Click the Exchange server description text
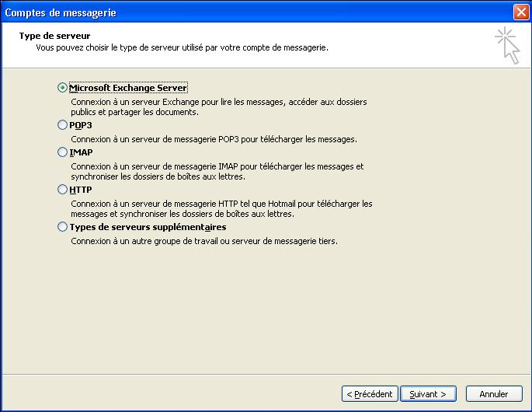The image size is (532, 412). pos(219,106)
